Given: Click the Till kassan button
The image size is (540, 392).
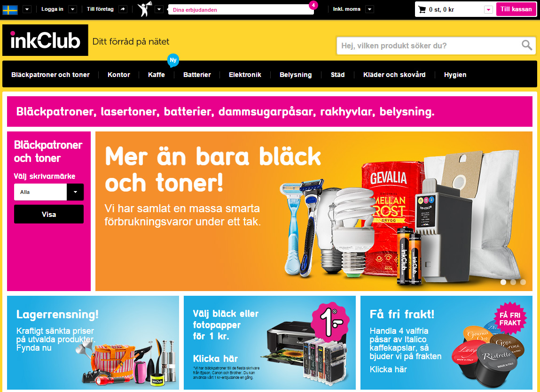Looking at the screenshot, I should [x=516, y=9].
